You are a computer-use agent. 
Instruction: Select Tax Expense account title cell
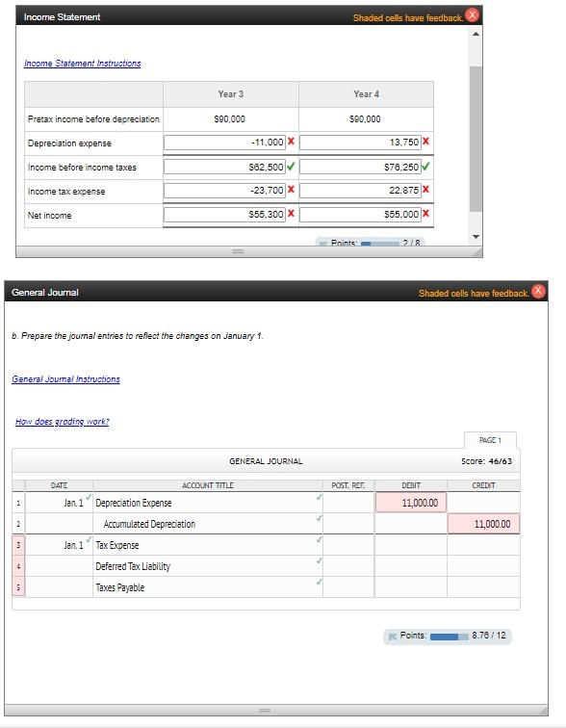point(207,545)
